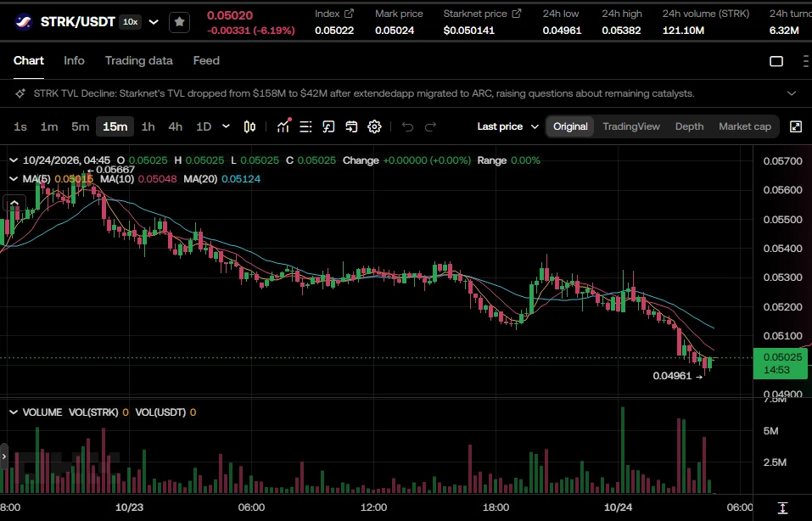
Task: Click the redo arrow in chart toolbar
Action: click(430, 126)
